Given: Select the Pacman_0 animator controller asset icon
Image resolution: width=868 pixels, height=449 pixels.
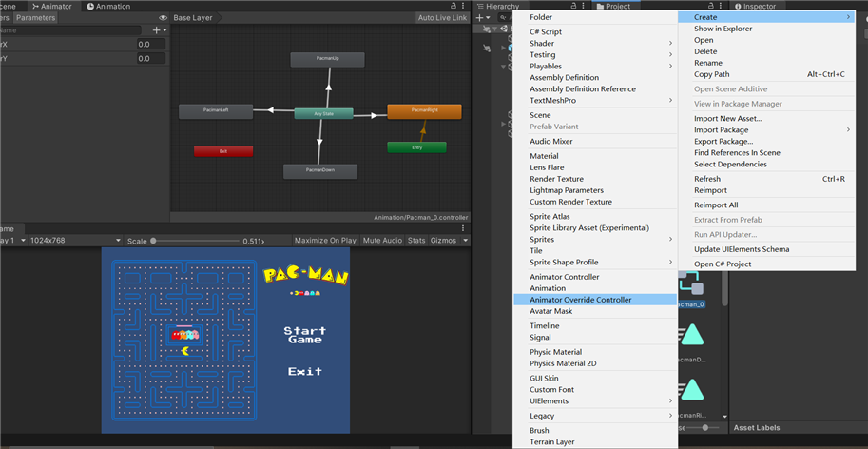Looking at the screenshot, I should (691, 284).
